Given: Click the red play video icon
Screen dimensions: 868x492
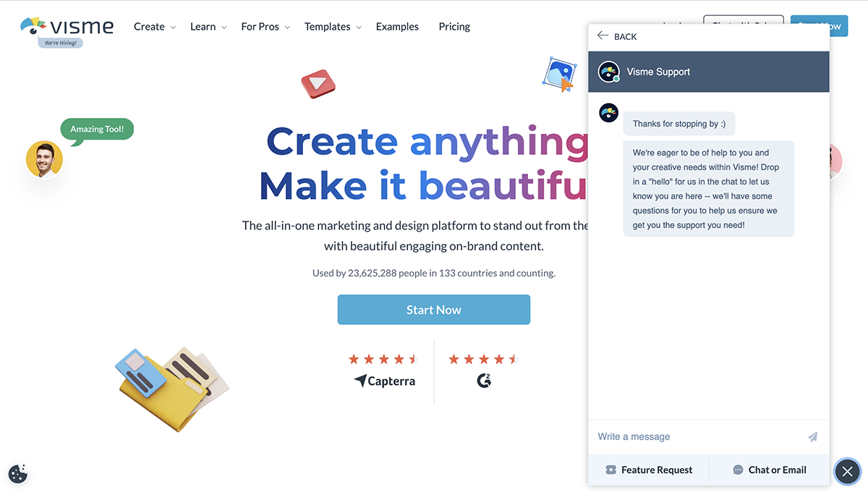Looking at the screenshot, I should click(318, 83).
